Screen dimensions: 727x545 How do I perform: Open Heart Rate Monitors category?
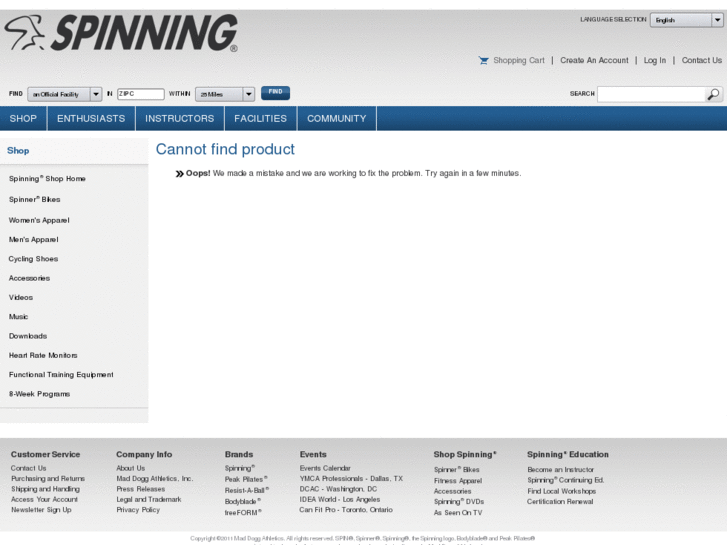pos(43,355)
